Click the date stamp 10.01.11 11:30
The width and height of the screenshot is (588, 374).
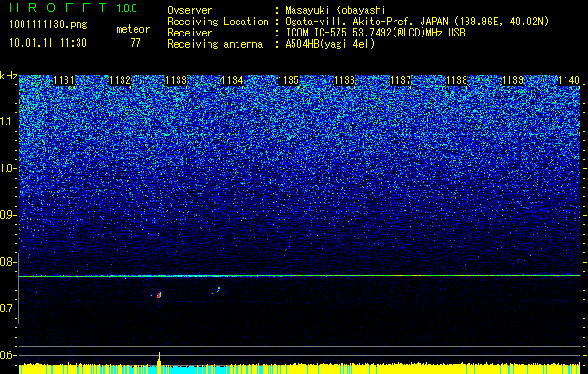pos(48,43)
